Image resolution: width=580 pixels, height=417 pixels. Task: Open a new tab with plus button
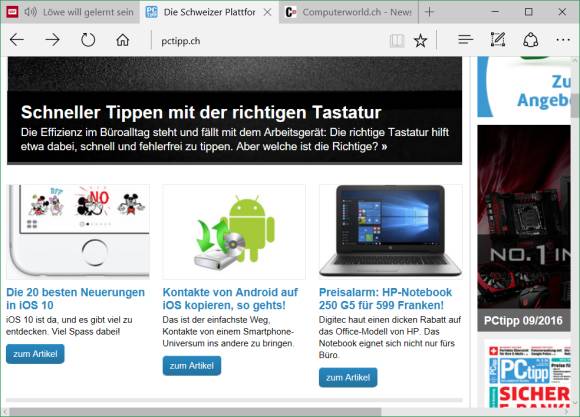click(429, 12)
